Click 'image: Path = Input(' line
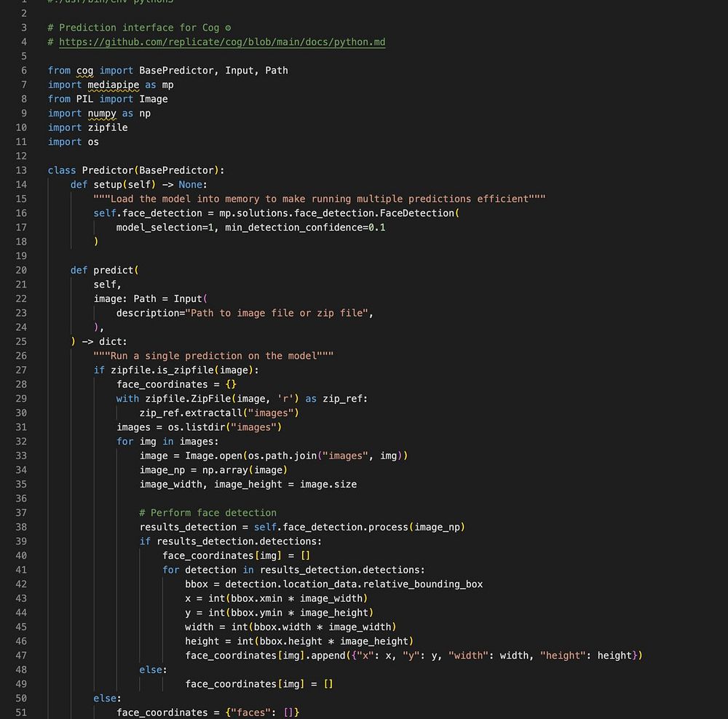728x719 pixels. [151, 299]
